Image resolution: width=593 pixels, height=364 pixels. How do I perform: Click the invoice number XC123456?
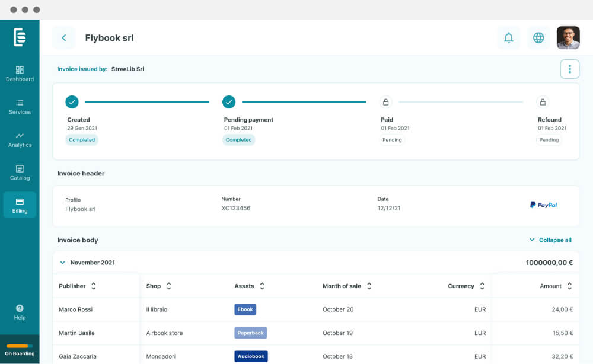coord(236,208)
